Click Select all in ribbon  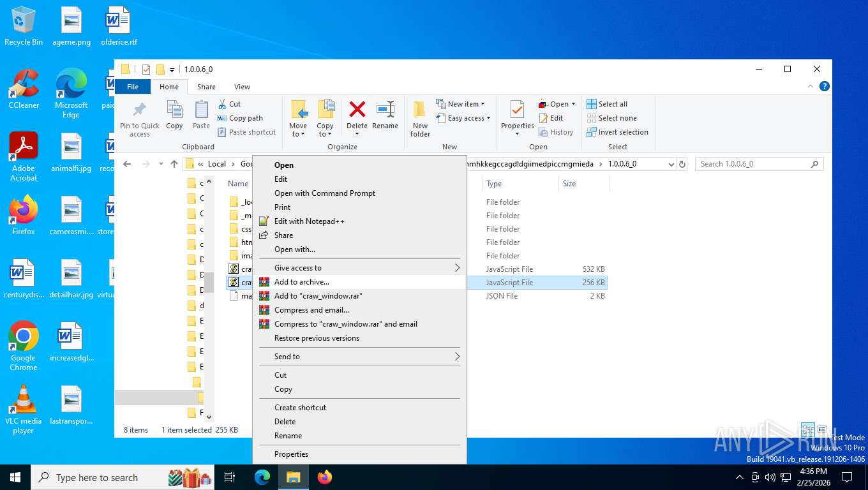607,104
